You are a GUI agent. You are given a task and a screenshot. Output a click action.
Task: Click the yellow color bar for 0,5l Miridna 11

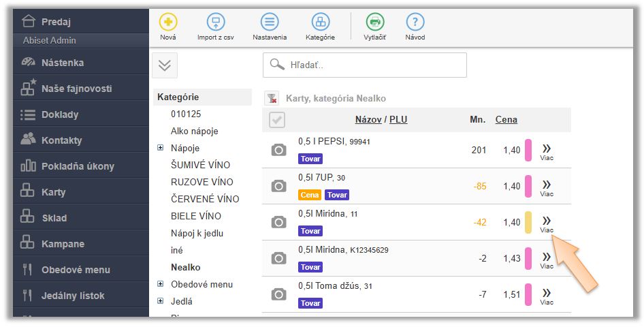point(528,222)
